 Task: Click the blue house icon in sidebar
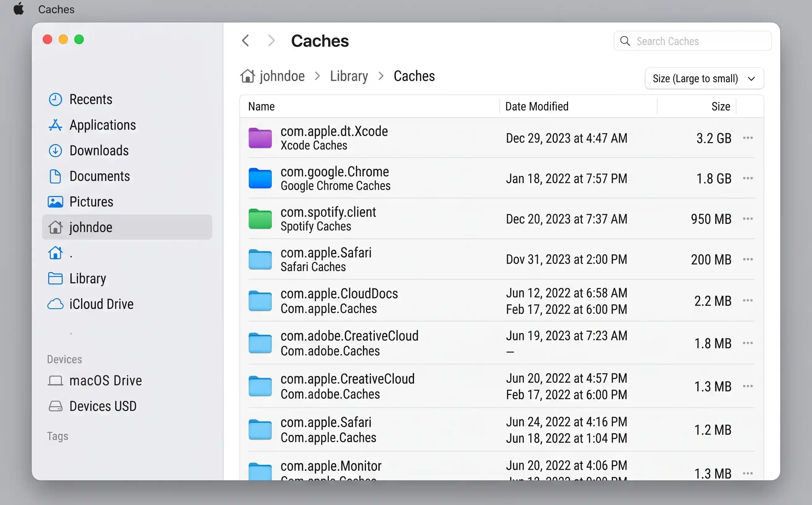[x=55, y=253]
